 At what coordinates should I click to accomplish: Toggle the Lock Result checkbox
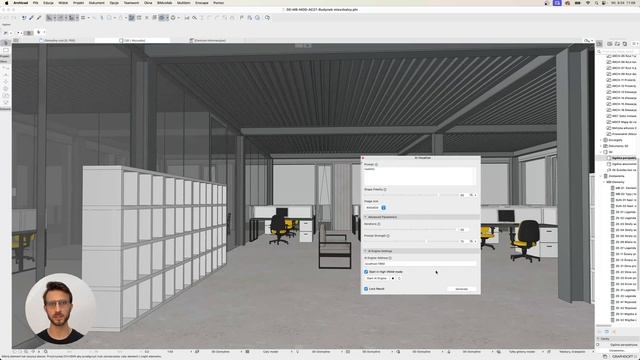(x=366, y=289)
